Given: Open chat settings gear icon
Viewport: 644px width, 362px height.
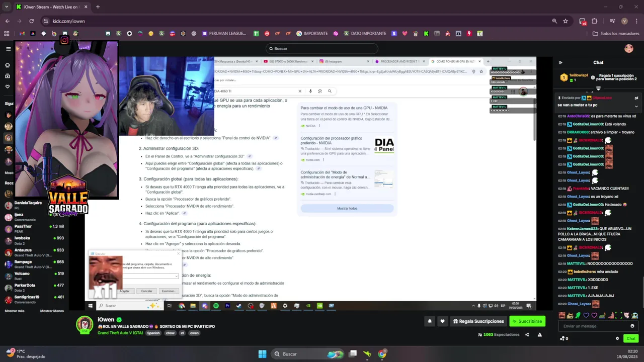Looking at the screenshot, I should tap(617, 338).
